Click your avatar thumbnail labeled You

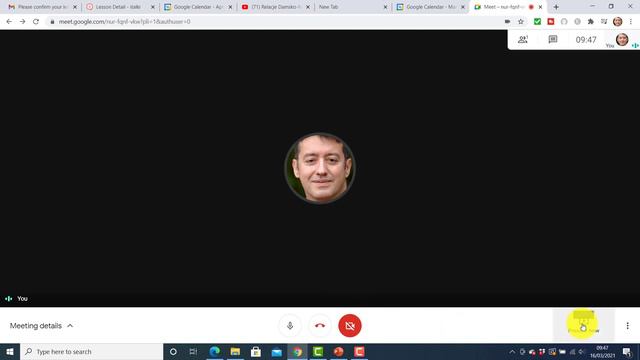[x=622, y=40]
